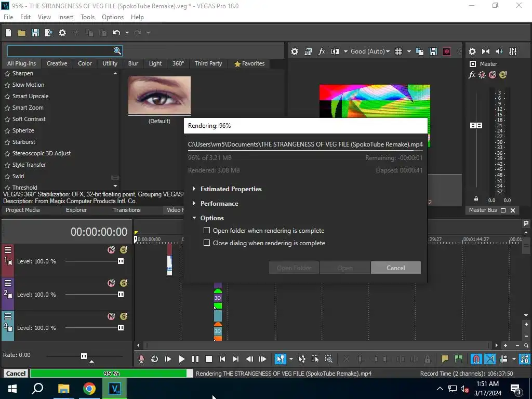Select Normal Edit Tool icon

280,359
